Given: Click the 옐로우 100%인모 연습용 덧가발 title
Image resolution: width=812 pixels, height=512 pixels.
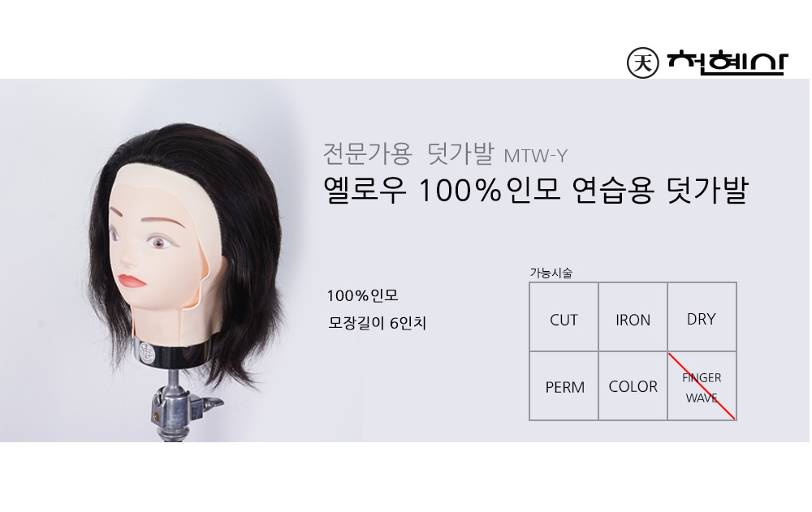Looking at the screenshot, I should pyautogui.click(x=536, y=190).
